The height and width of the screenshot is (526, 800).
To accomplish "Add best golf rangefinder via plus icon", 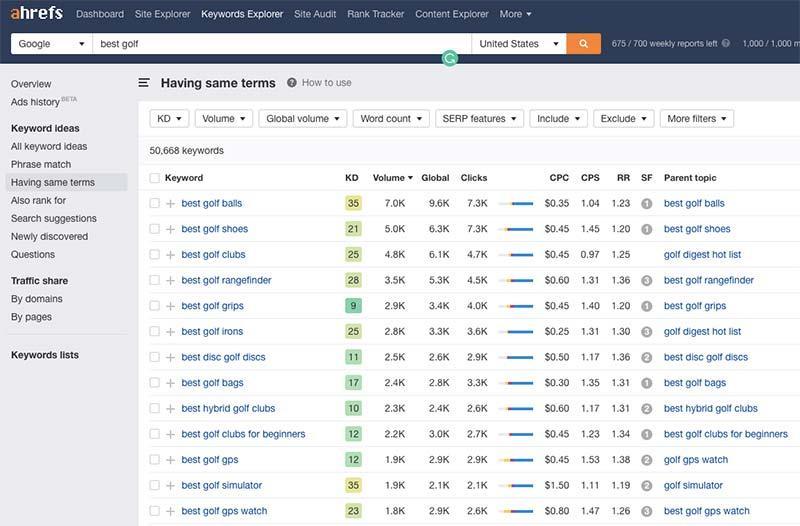I will pos(170,281).
